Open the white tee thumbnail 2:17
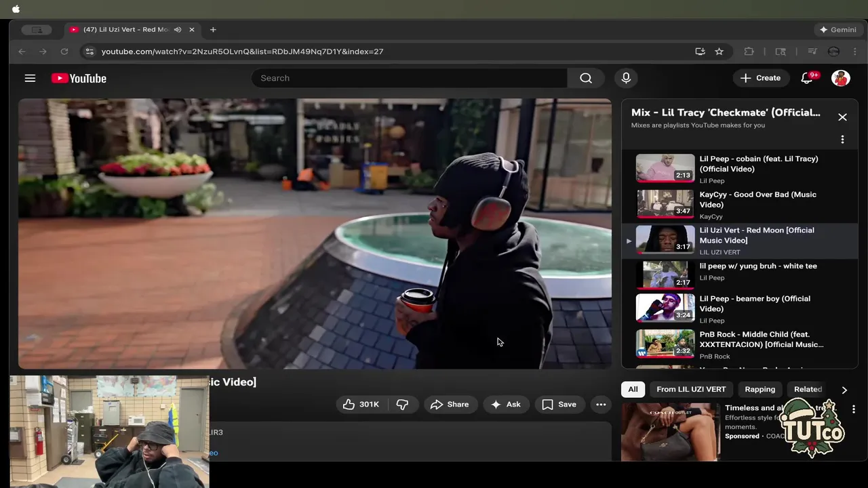The image size is (868, 488). click(665, 274)
